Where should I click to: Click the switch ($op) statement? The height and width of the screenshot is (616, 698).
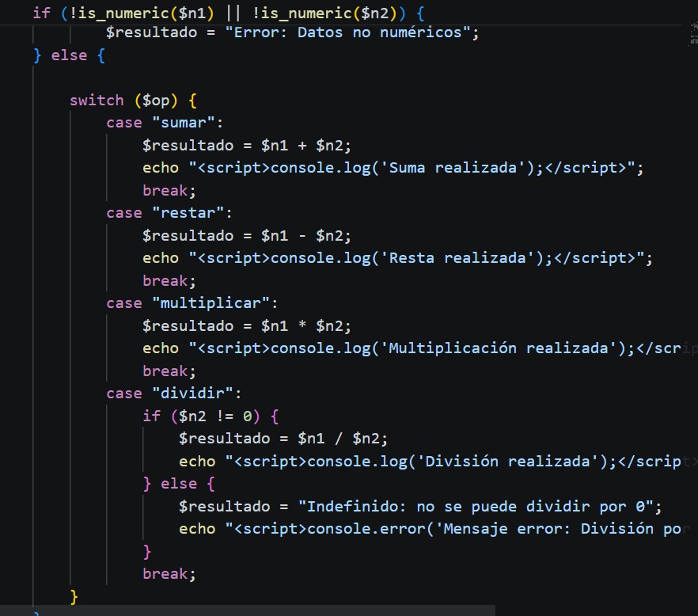click(x=133, y=101)
